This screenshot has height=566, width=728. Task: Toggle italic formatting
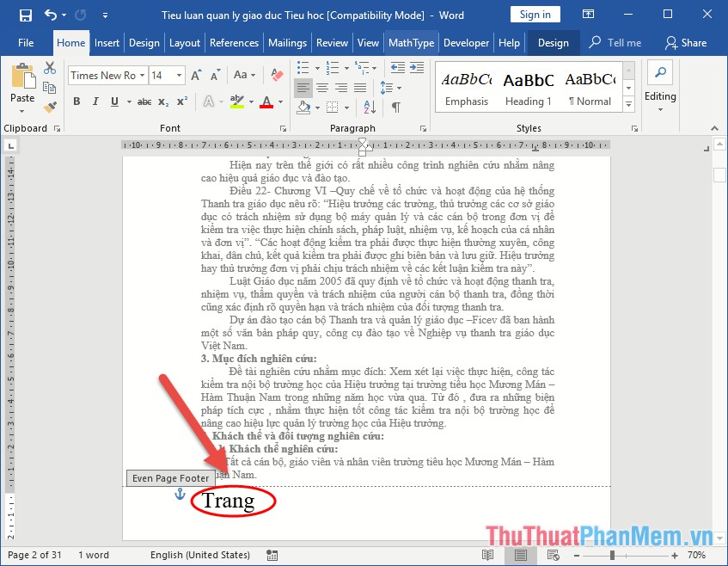pos(94,102)
